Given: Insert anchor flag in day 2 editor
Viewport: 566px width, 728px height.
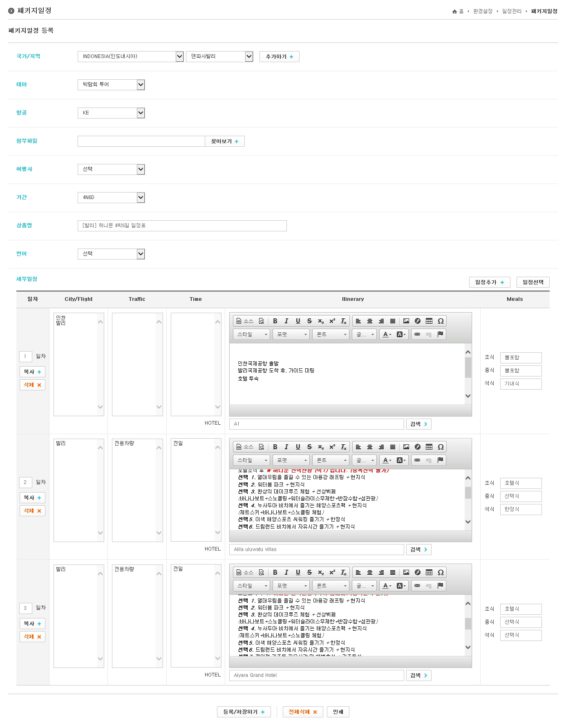Looking at the screenshot, I should [440, 460].
